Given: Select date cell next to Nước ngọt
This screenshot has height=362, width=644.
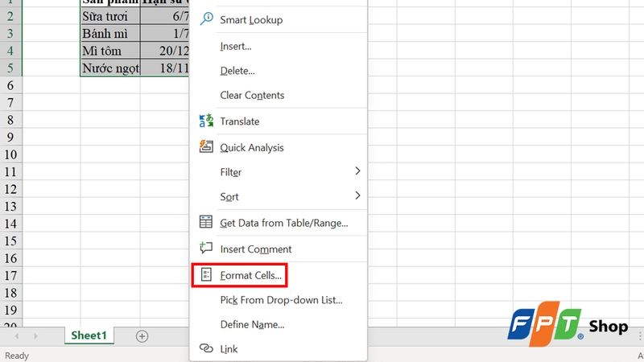Looking at the screenshot, I should point(165,68).
